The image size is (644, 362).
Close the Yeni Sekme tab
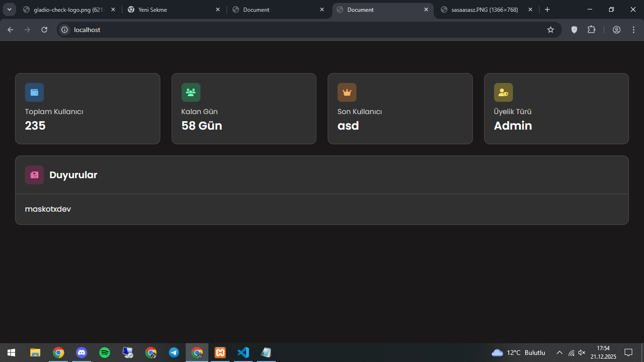click(x=218, y=9)
